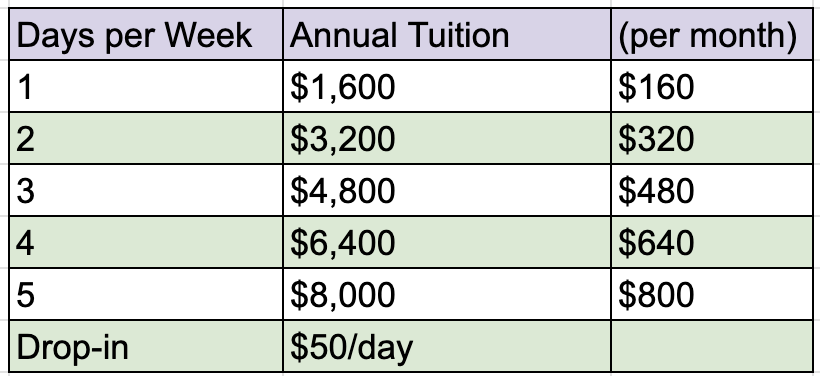Screen dimensions: 820x376
Task: Select the $640 monthly cell
Action: pyautogui.click(x=712, y=242)
